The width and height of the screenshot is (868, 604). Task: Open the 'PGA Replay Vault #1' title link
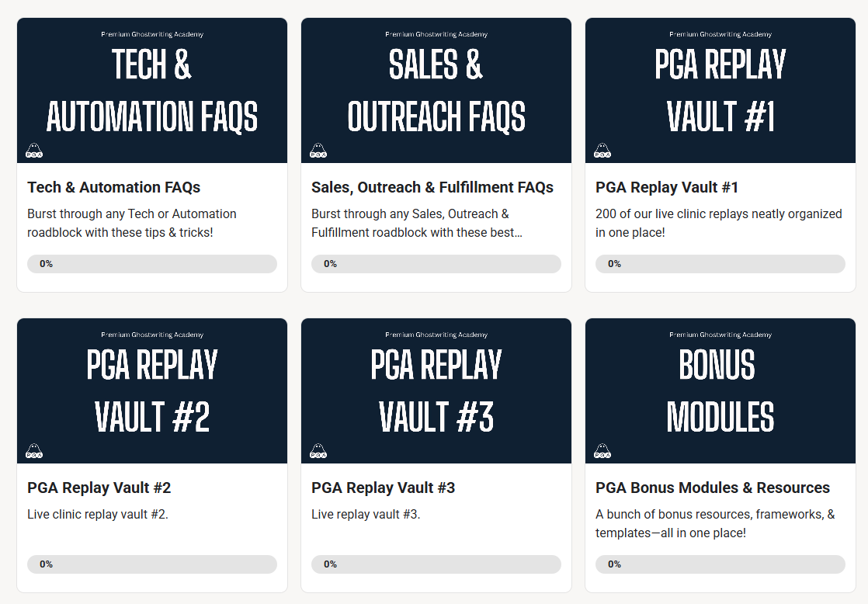tap(666, 188)
